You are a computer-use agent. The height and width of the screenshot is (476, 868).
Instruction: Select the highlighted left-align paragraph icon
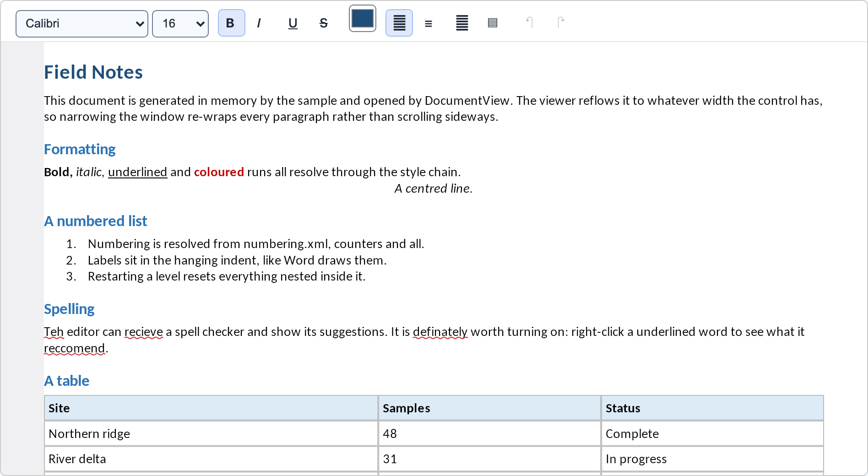click(399, 23)
